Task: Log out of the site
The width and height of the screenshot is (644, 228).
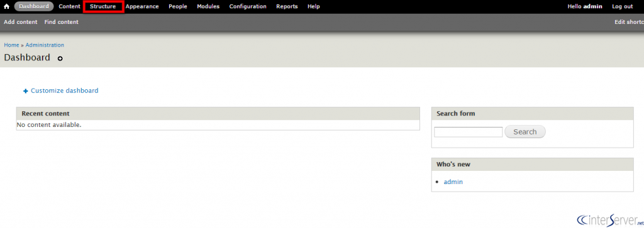Action: (622, 6)
